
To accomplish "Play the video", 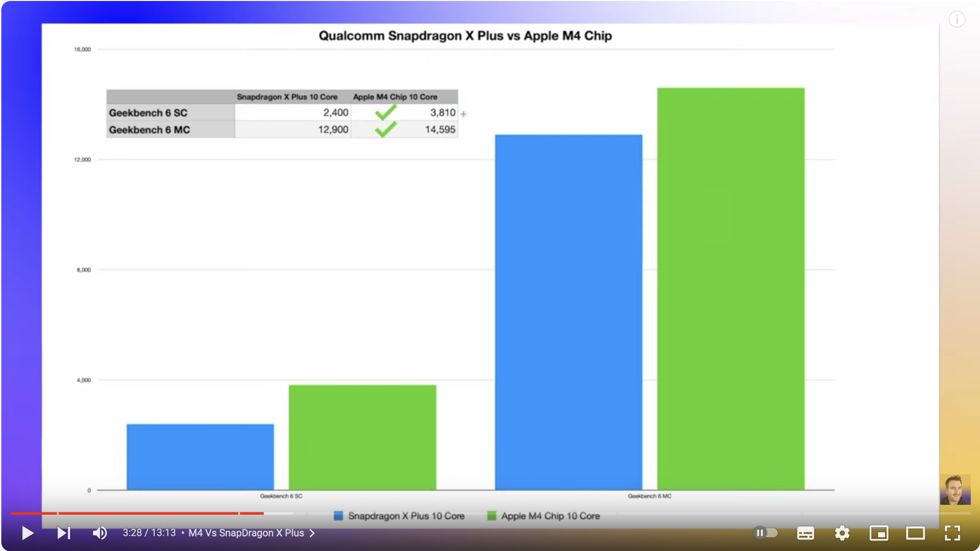I will [x=27, y=533].
